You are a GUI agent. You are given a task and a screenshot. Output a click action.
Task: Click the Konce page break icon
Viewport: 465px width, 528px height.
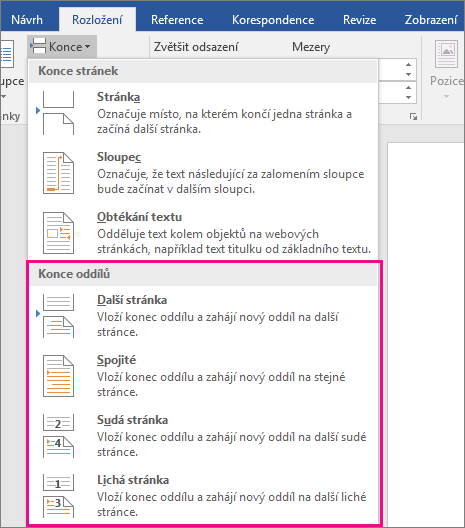[38, 46]
